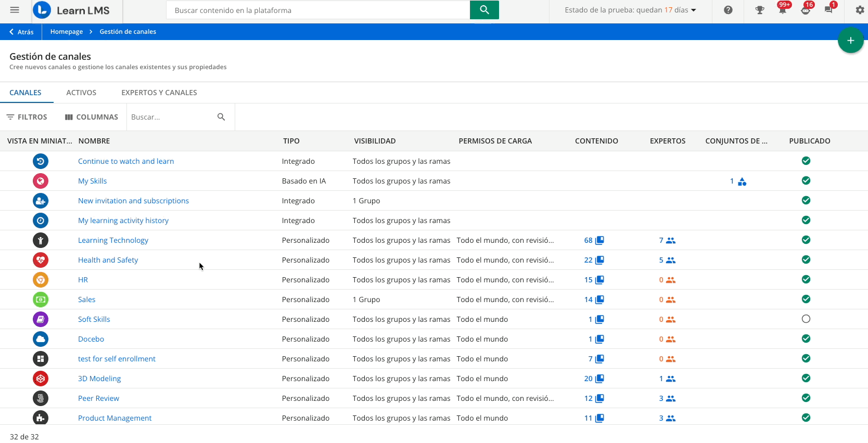Open experts count 3 for Peer Review
This screenshot has width=868, height=443.
click(x=667, y=398)
